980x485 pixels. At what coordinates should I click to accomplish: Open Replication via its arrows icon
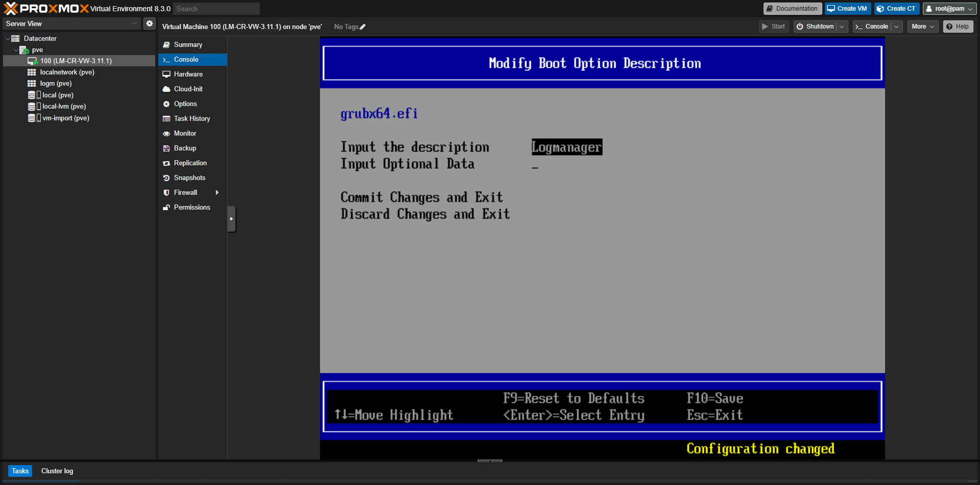(166, 163)
